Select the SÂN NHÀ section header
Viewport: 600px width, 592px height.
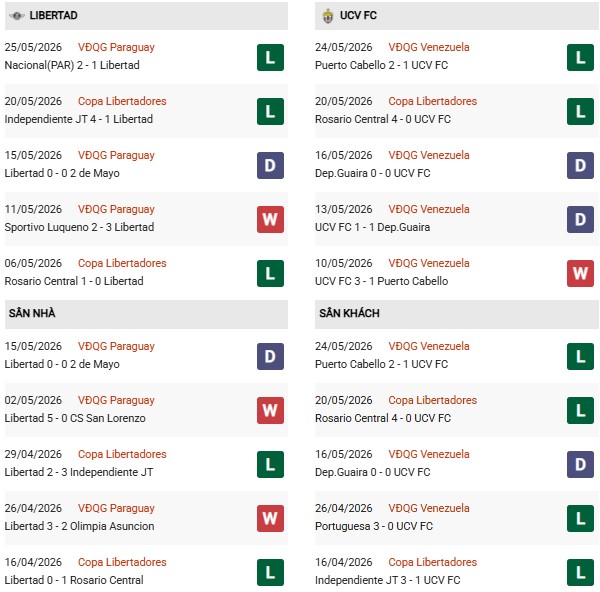click(x=146, y=314)
